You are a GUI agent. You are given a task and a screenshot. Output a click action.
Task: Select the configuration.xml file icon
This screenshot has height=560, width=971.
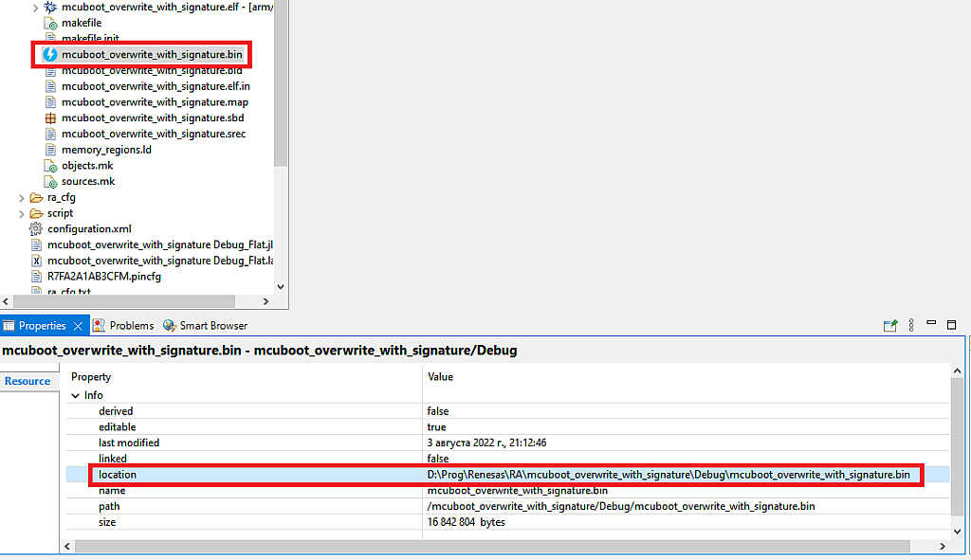point(34,228)
